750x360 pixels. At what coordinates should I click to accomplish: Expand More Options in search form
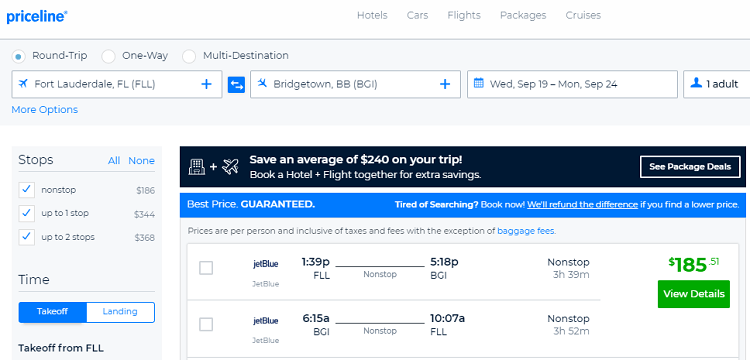[44, 109]
